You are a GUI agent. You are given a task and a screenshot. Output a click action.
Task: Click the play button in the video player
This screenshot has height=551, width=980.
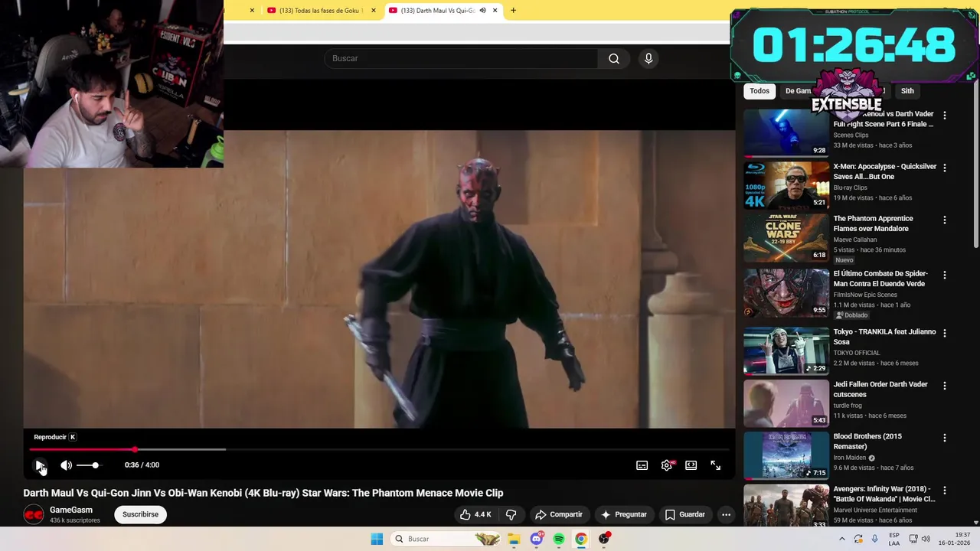[x=40, y=465]
